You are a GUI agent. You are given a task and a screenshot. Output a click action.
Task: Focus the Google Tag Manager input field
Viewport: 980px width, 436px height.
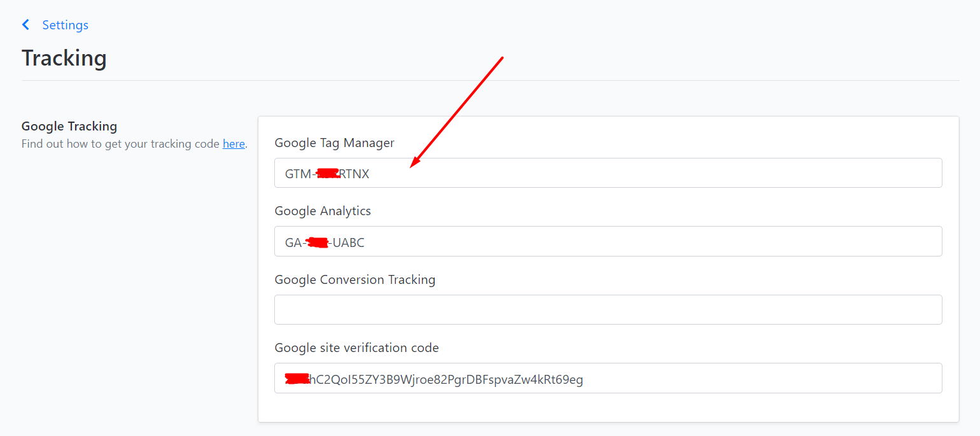608,173
